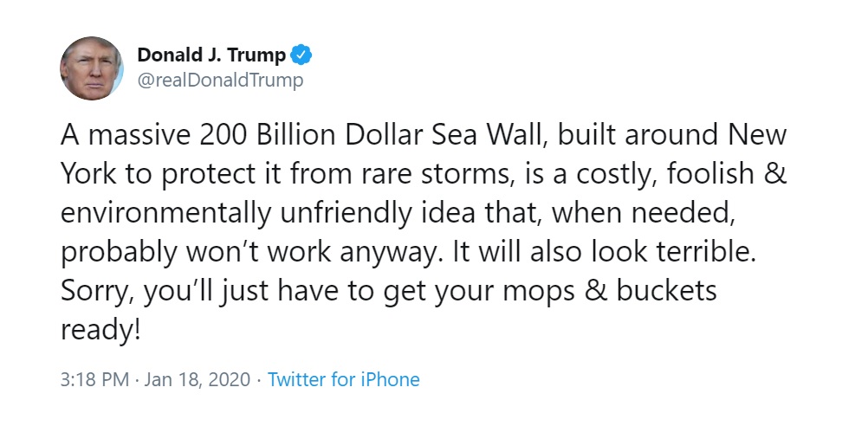Open the @realDonaldTrump handle

point(220,81)
